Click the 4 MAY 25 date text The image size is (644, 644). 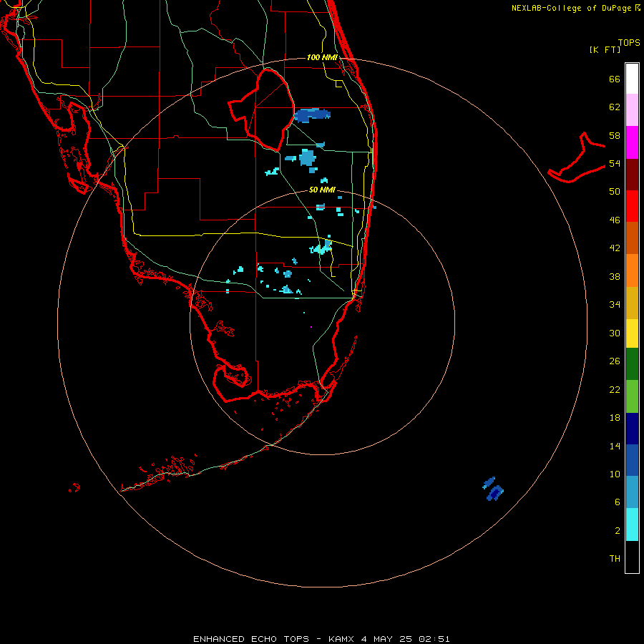(386, 639)
